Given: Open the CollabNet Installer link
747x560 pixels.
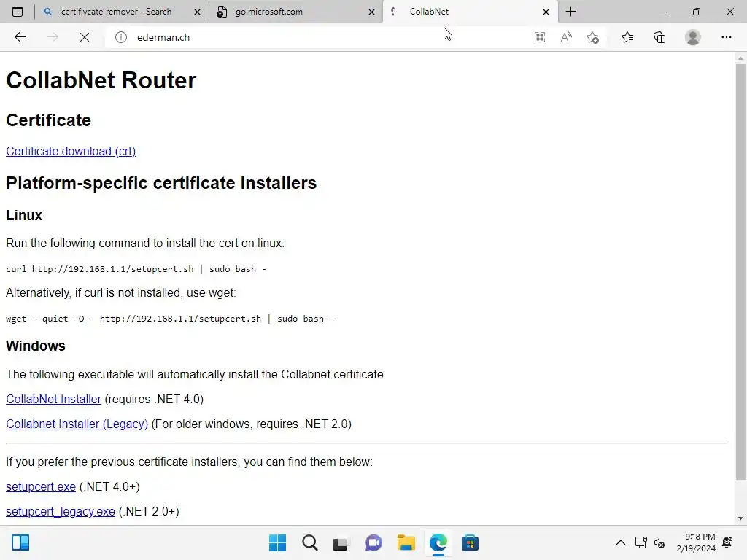Looking at the screenshot, I should click(x=53, y=399).
